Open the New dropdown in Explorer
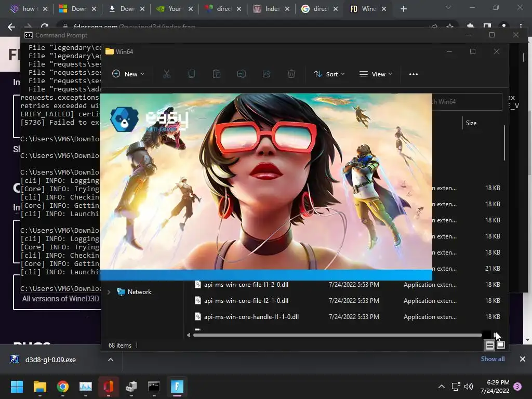The image size is (532, 399). [128, 74]
